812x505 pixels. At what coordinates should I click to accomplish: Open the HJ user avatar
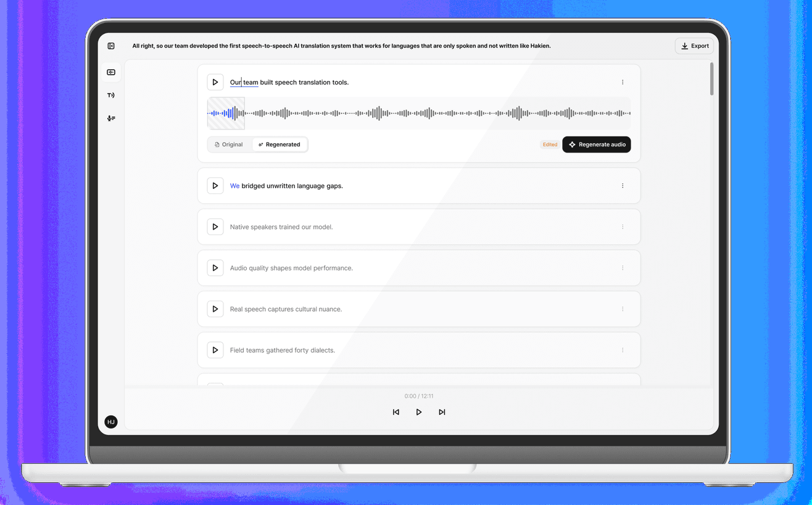click(111, 422)
